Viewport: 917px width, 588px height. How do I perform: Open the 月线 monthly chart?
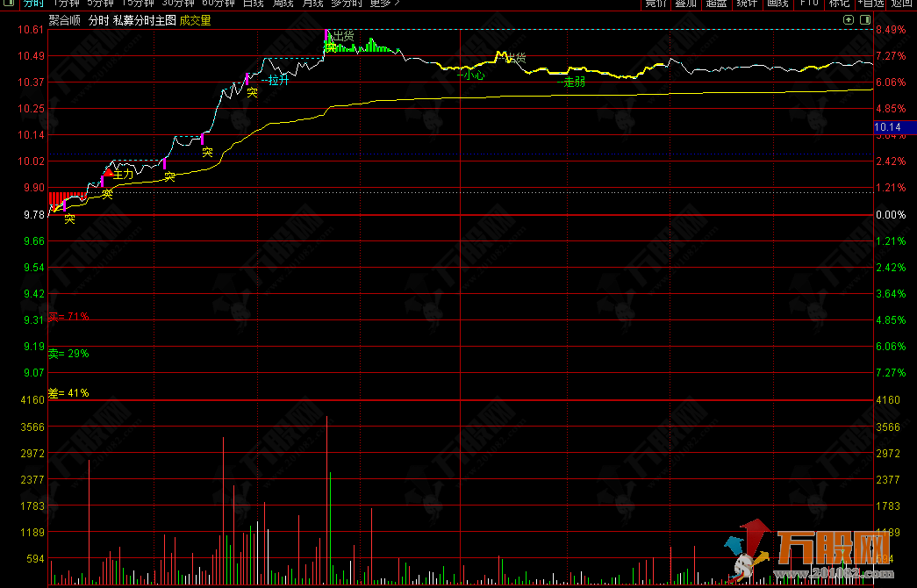(312, 4)
